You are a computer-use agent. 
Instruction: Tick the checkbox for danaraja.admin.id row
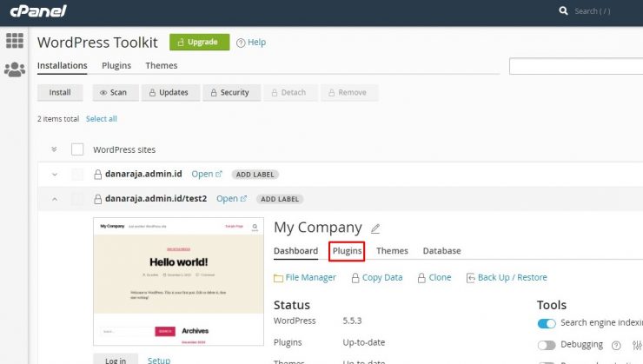point(77,175)
